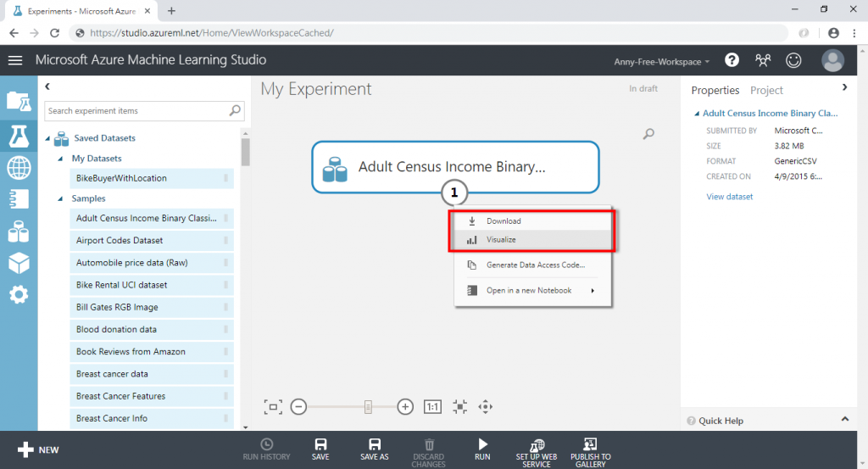Collapse the Saved Datasets tree node
The width and height of the screenshot is (868, 469).
point(47,138)
